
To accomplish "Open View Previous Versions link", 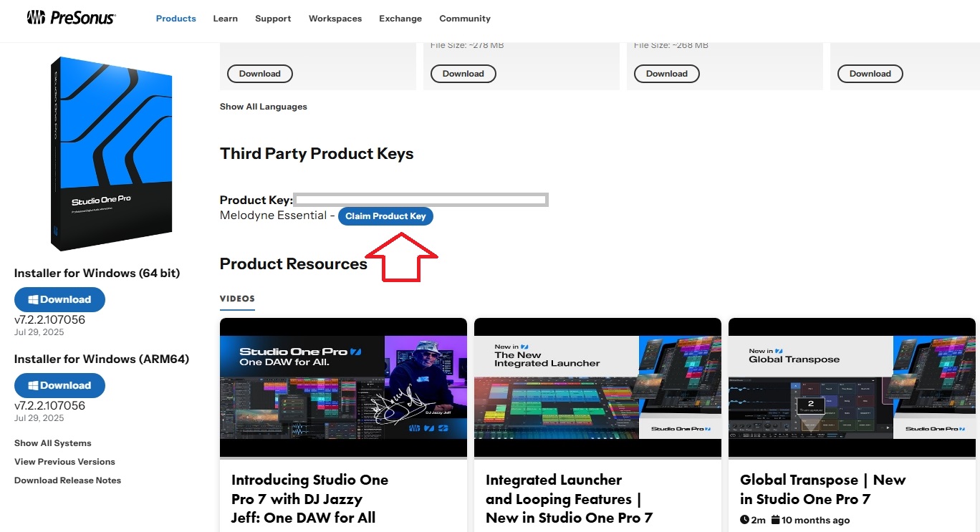I will [x=64, y=462].
